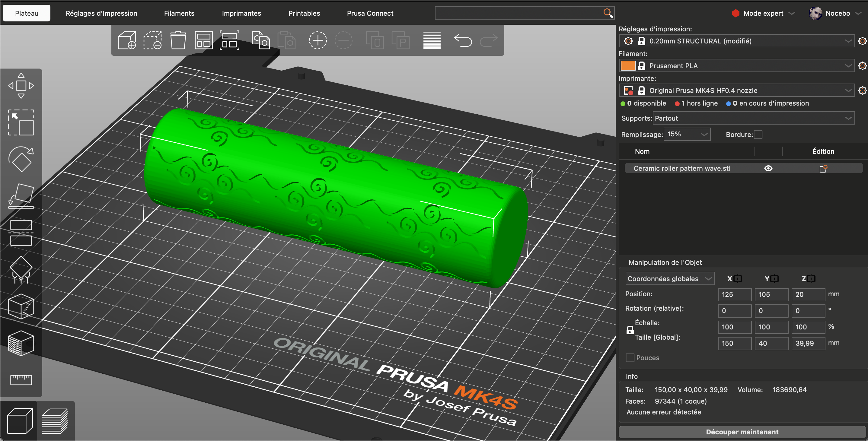Open the measurement ruler tool
The width and height of the screenshot is (868, 441).
[x=21, y=380]
